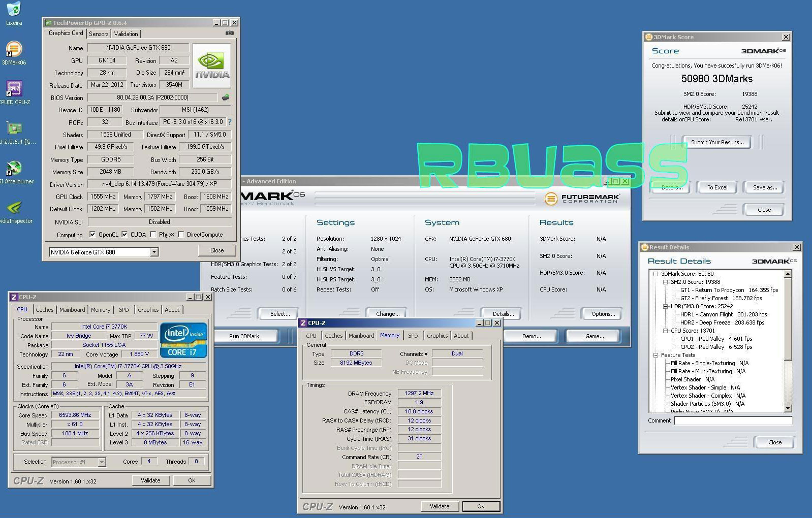Click the DRAM Frequency value 1297.2 MHz
Image resolution: width=812 pixels, height=518 pixels.
click(419, 393)
